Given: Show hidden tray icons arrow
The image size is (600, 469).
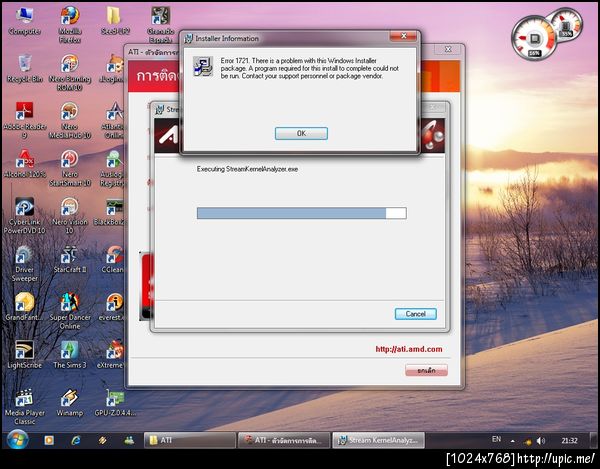Looking at the screenshot, I should click(x=512, y=441).
